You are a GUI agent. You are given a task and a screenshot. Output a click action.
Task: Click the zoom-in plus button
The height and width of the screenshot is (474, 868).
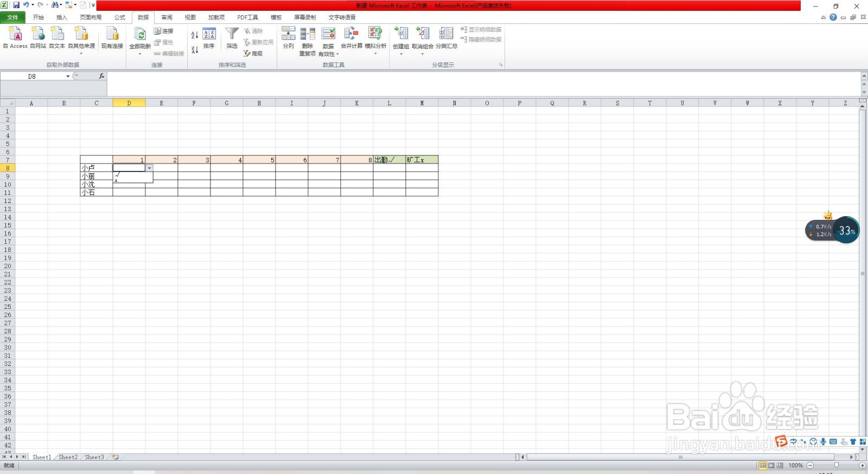tap(862, 465)
